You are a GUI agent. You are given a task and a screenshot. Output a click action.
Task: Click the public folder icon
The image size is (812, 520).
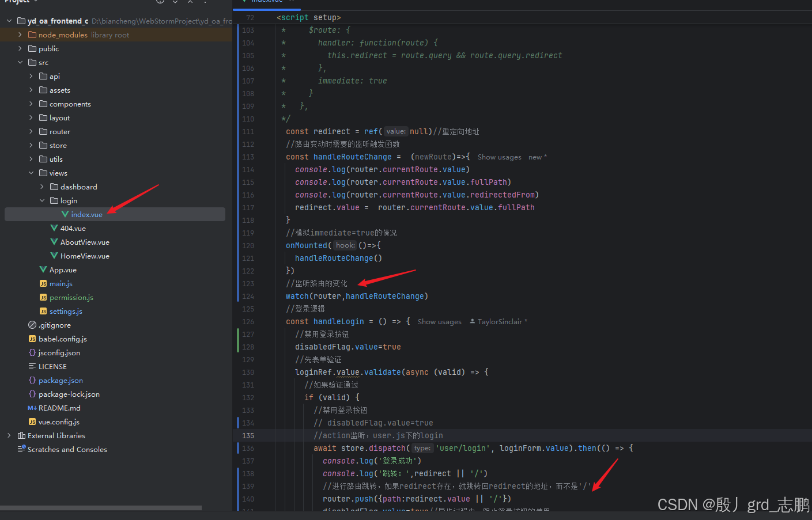click(32, 49)
